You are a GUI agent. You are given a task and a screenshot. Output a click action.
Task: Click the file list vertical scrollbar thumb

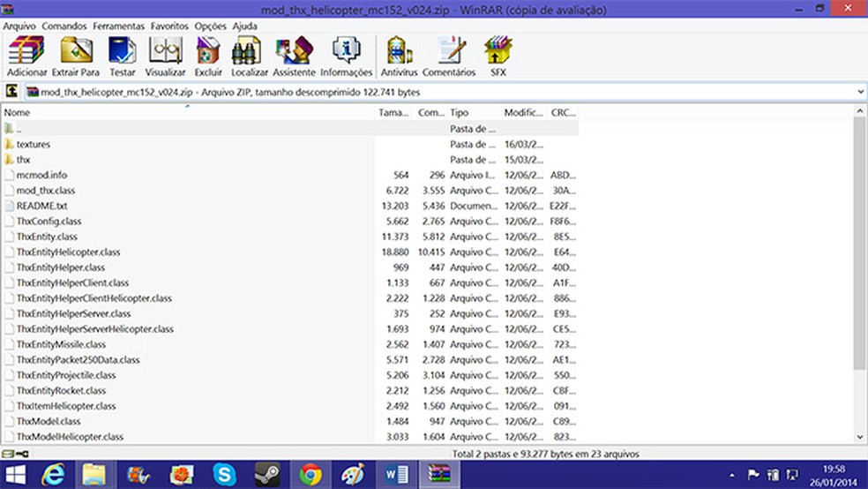860,243
